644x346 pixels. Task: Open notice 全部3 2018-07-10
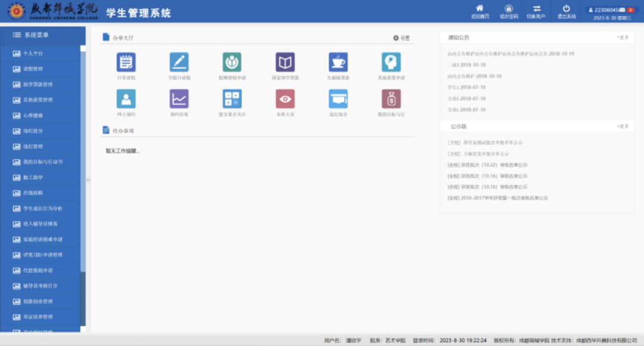click(x=466, y=98)
